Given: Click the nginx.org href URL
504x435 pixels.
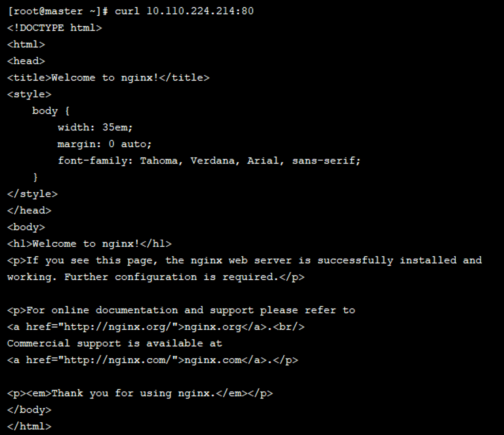Looking at the screenshot, I should click(x=118, y=327).
